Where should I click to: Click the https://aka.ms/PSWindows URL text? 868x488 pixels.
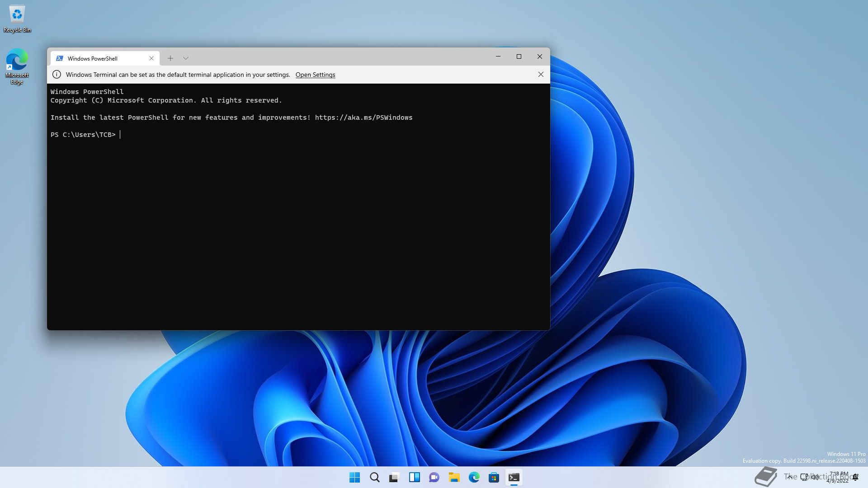(x=363, y=117)
